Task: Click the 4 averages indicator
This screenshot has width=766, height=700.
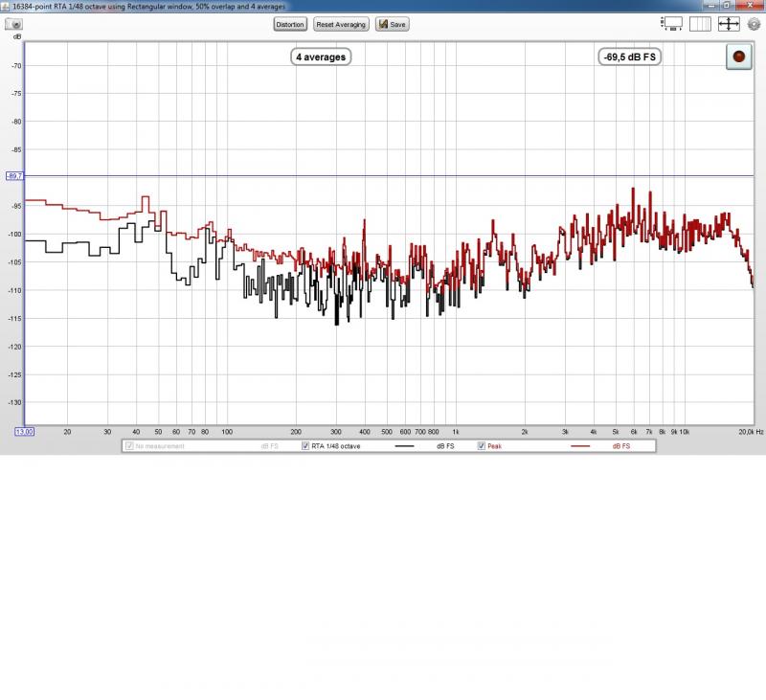Action: click(321, 57)
